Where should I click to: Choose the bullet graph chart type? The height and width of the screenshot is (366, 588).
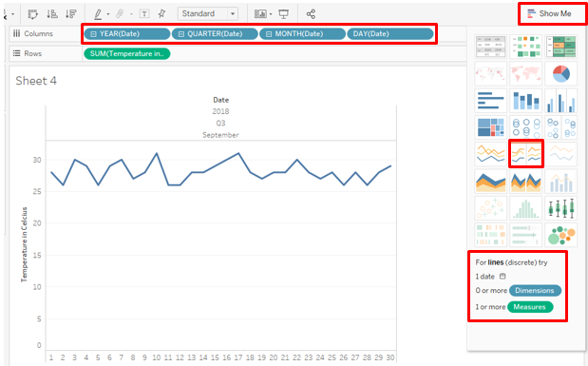point(525,235)
